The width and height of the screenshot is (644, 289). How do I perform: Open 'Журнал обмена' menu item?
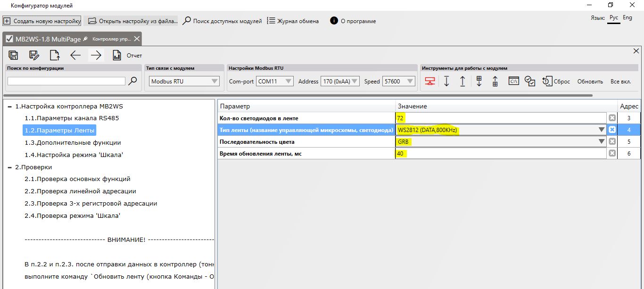[293, 21]
